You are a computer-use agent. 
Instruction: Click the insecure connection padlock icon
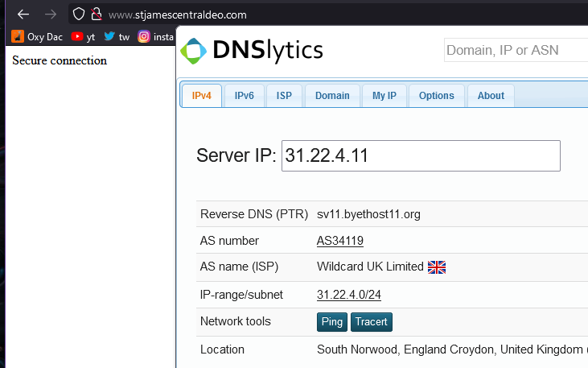click(x=96, y=14)
